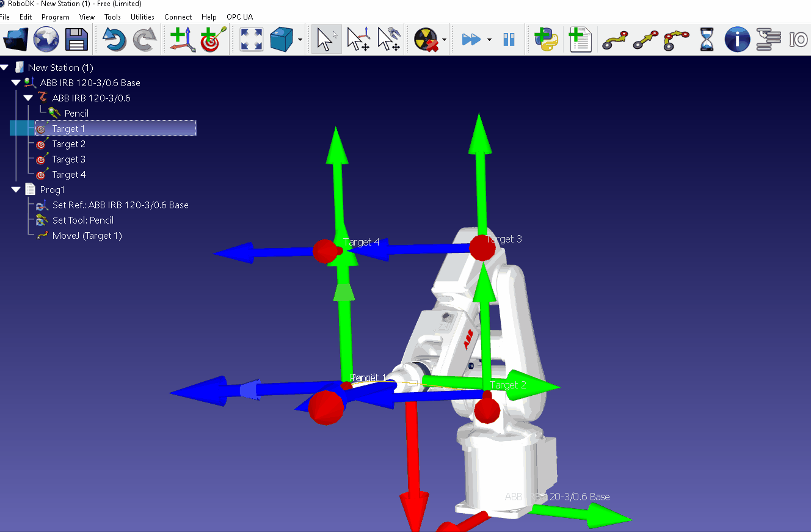Open the Tools menu

[x=112, y=17]
